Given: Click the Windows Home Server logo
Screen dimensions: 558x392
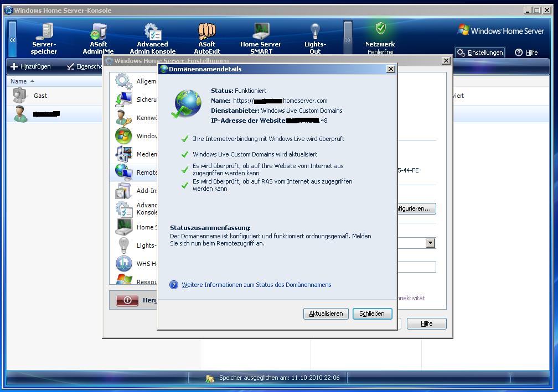Looking at the screenshot, I should [500, 30].
